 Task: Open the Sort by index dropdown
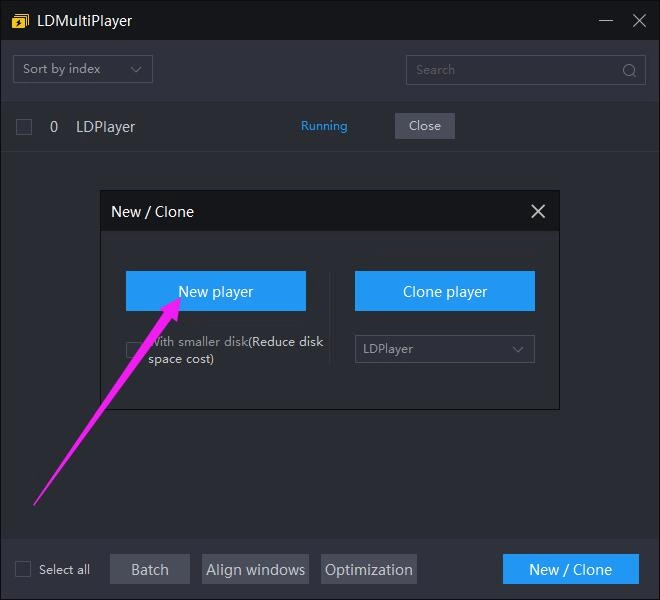[82, 69]
